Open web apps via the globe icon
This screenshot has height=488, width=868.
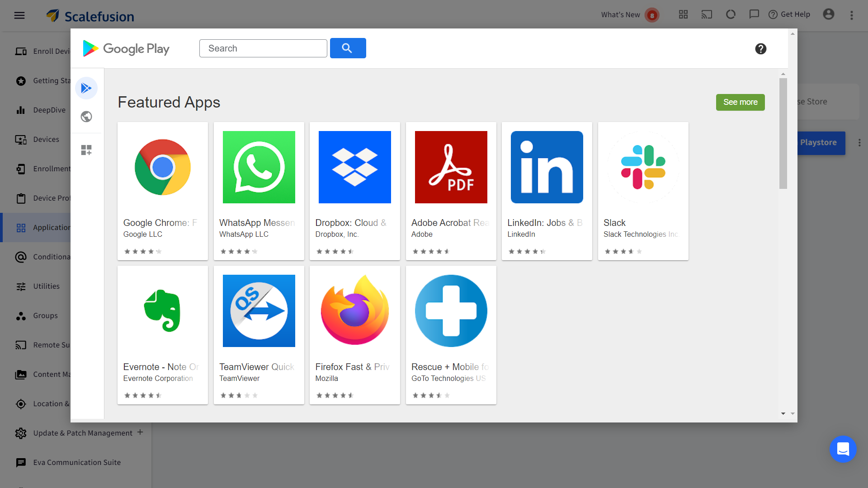click(x=86, y=117)
